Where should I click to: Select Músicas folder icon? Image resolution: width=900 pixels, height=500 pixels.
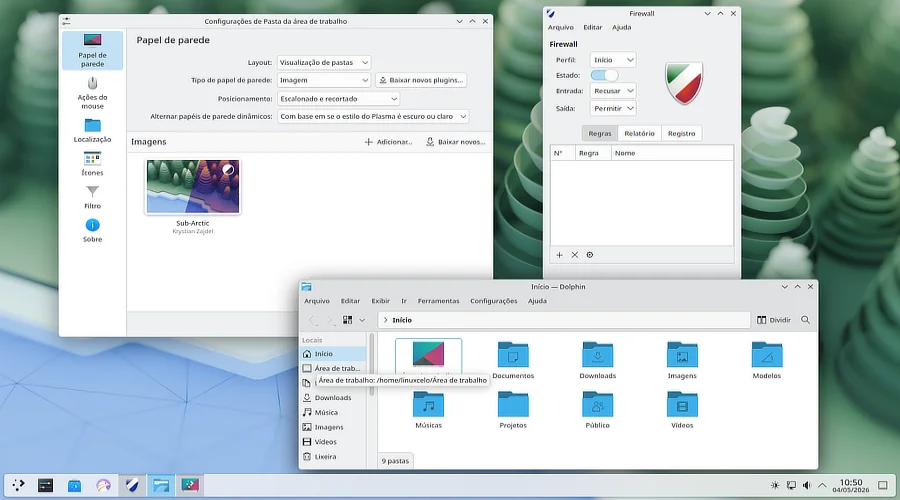point(428,404)
